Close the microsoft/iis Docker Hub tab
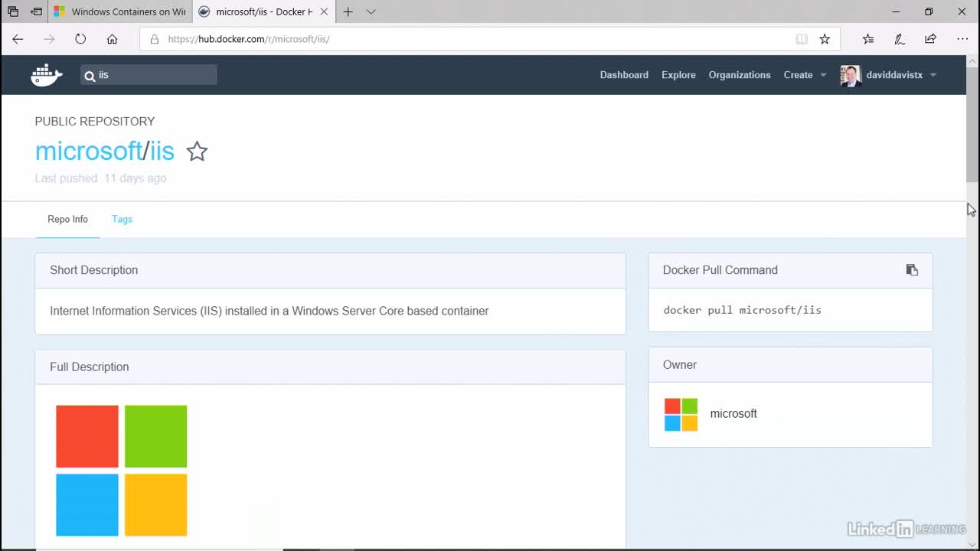This screenshot has width=980, height=551. pyautogui.click(x=324, y=11)
